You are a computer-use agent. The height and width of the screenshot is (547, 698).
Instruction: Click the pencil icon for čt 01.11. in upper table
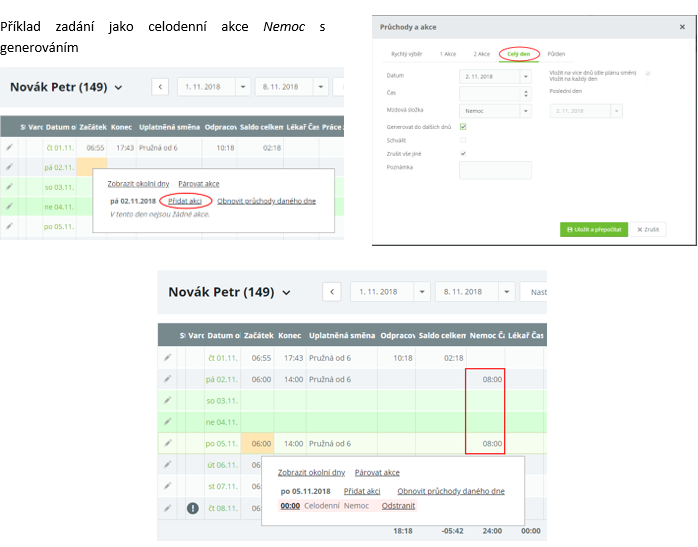tap(9, 147)
